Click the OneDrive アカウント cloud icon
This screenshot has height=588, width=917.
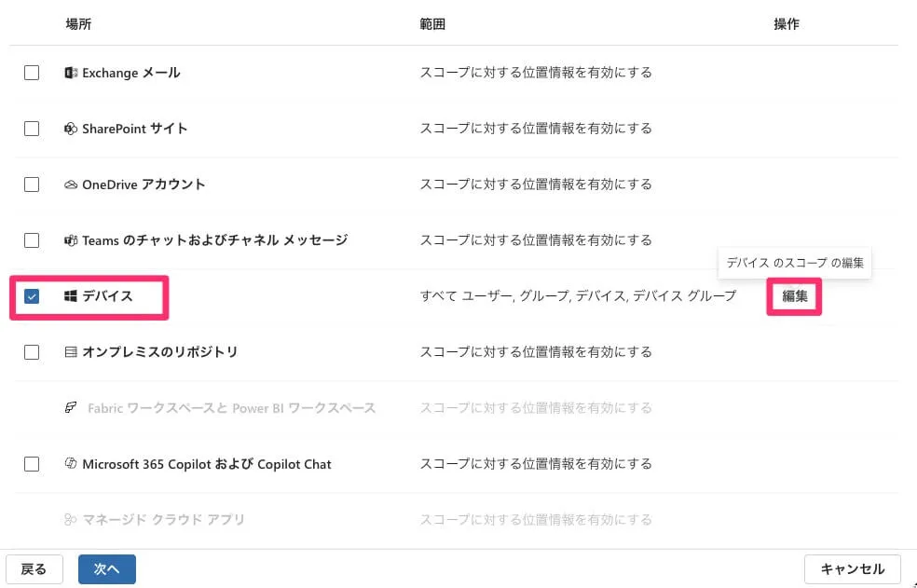click(x=71, y=185)
